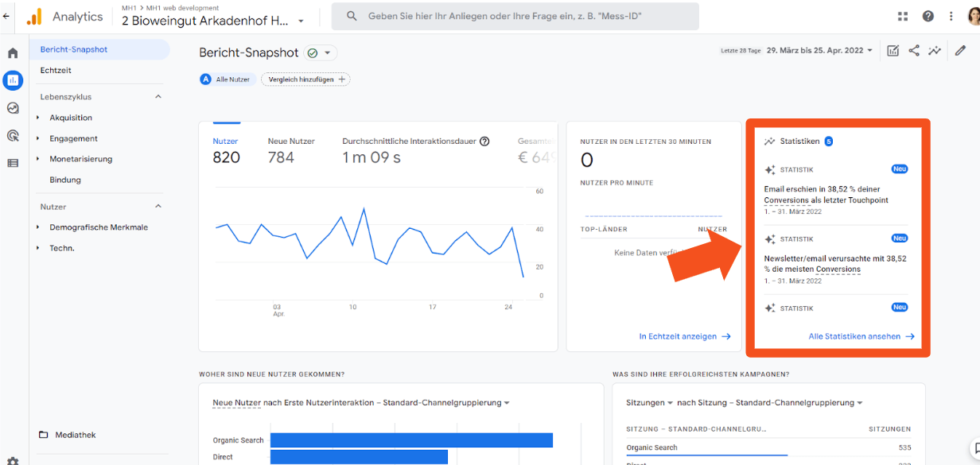Viewport: 980px width, 465px height.
Task: Click the Help question mark icon
Action: click(x=927, y=16)
